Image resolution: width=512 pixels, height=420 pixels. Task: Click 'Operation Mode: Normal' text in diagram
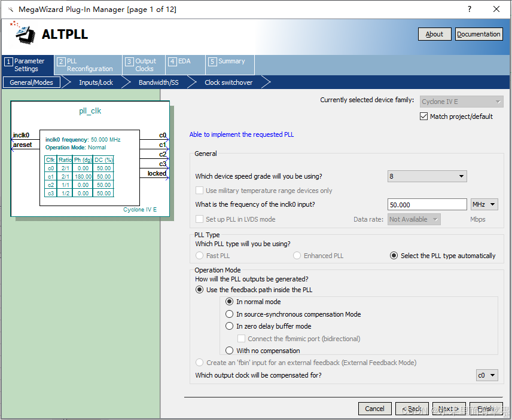tap(76, 148)
